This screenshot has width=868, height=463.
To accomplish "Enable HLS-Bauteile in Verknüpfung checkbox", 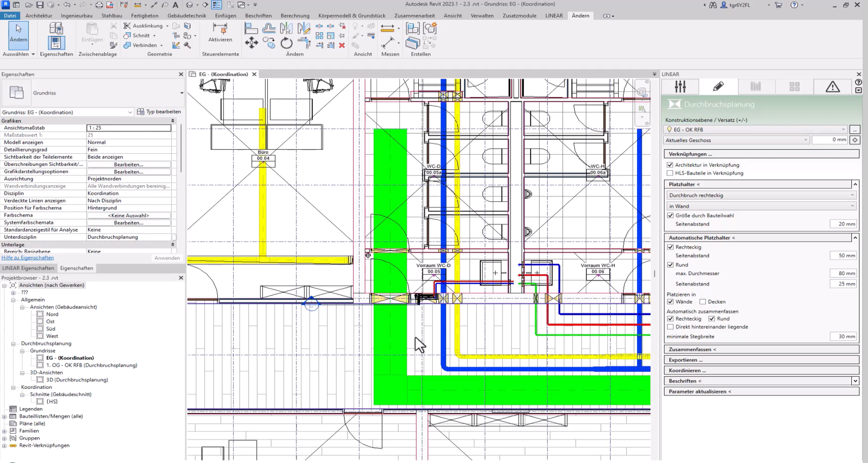I will pos(670,173).
